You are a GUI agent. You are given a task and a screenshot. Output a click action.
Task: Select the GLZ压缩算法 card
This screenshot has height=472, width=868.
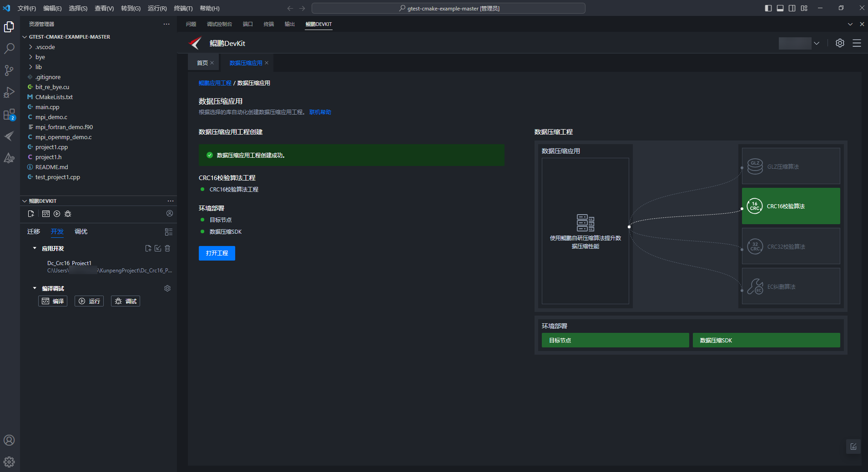[791, 166]
